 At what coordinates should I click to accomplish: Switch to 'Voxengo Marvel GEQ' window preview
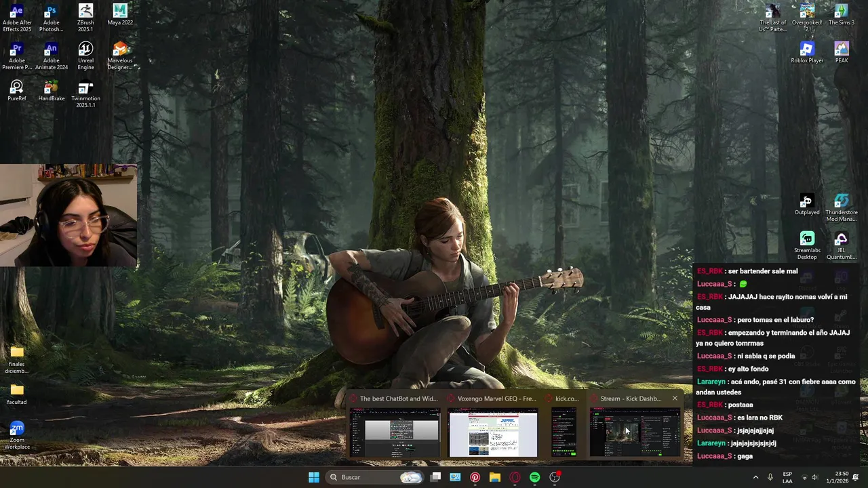[492, 432]
